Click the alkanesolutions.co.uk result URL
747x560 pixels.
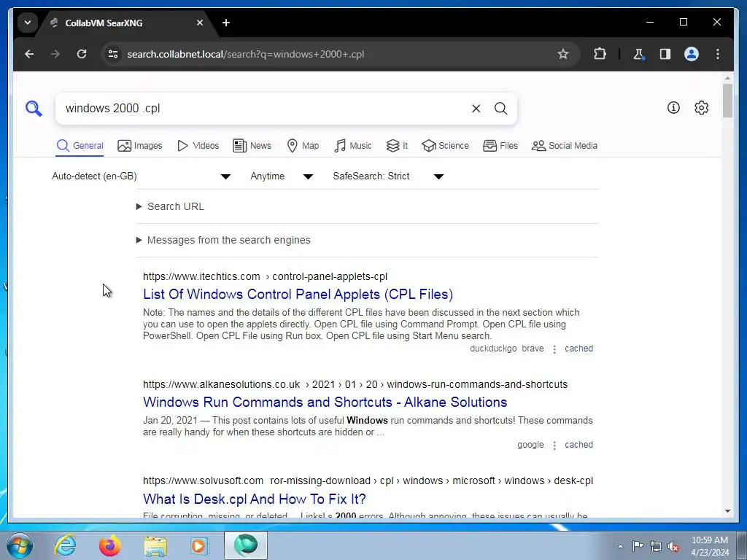tap(355, 385)
